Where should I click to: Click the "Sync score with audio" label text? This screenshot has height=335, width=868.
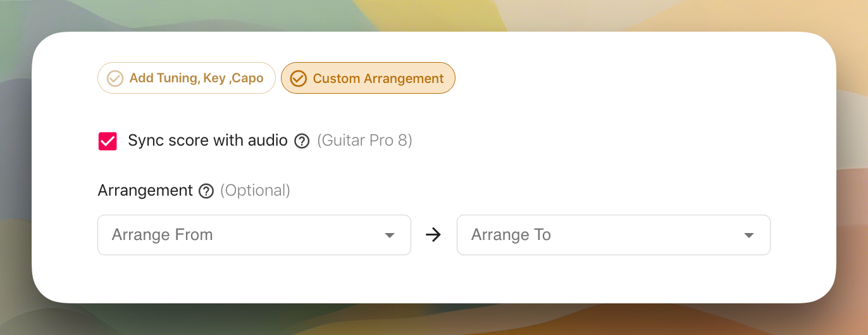click(x=208, y=141)
